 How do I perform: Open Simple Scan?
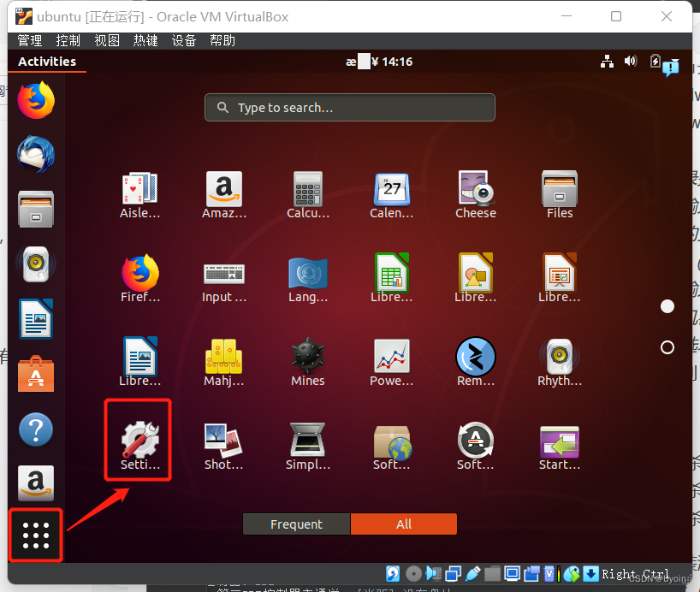(308, 446)
